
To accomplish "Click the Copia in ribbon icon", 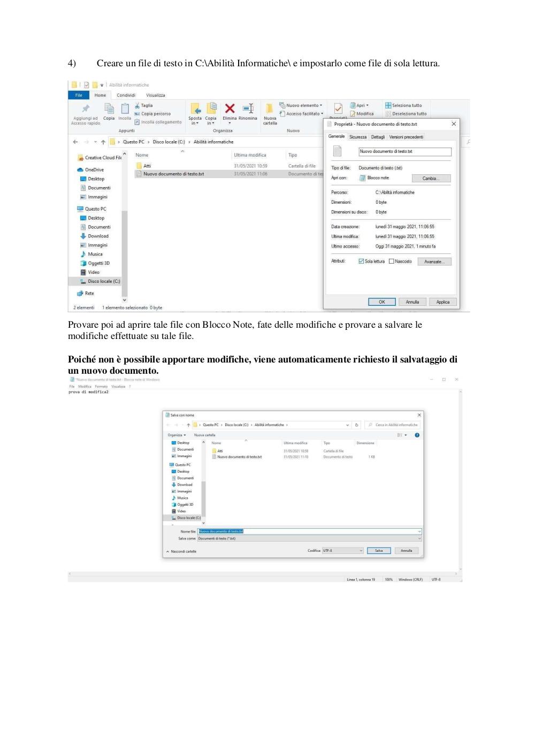I will 211,109.
